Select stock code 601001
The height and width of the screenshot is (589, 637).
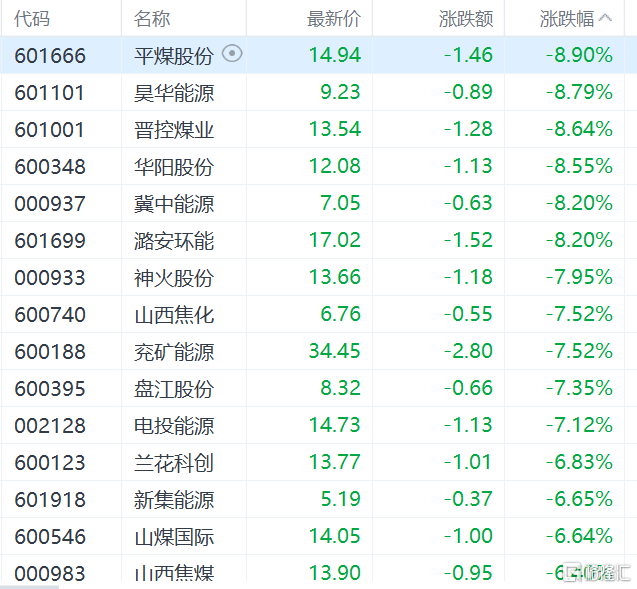click(x=49, y=130)
